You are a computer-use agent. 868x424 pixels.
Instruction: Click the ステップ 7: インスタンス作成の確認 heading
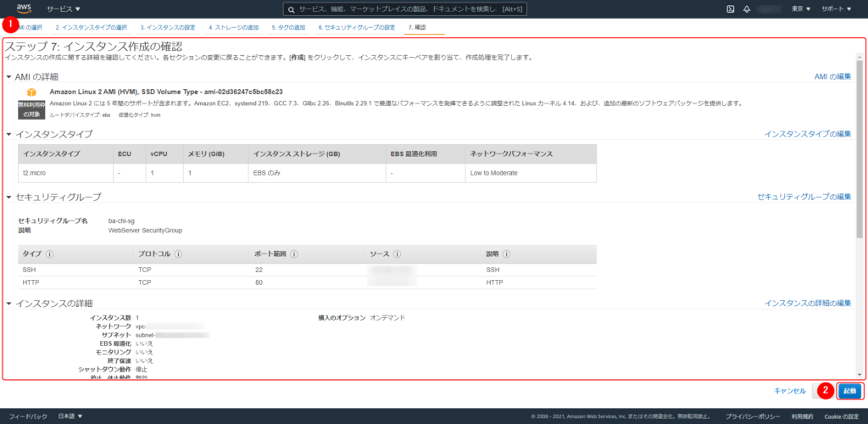[93, 47]
